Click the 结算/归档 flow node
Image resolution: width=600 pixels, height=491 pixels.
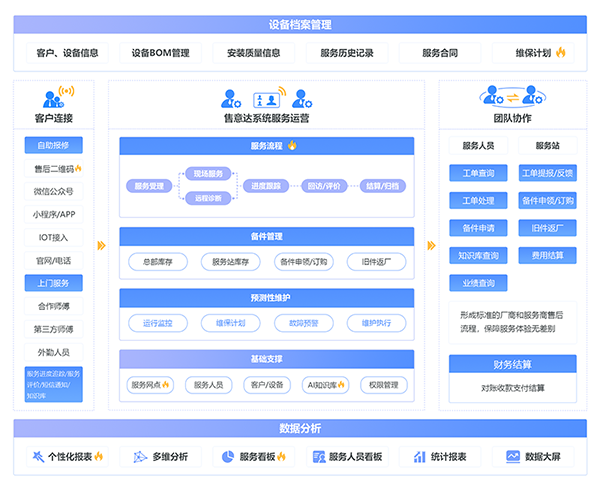click(383, 186)
